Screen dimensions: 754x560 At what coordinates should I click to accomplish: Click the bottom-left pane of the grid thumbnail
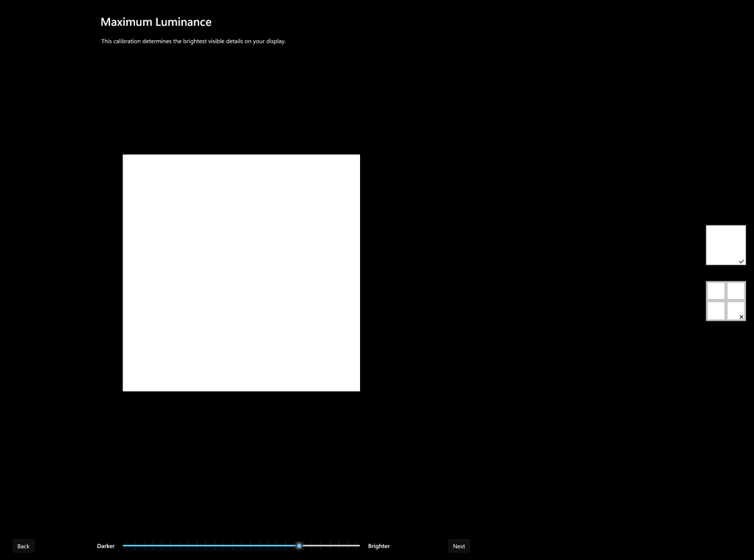point(716,311)
